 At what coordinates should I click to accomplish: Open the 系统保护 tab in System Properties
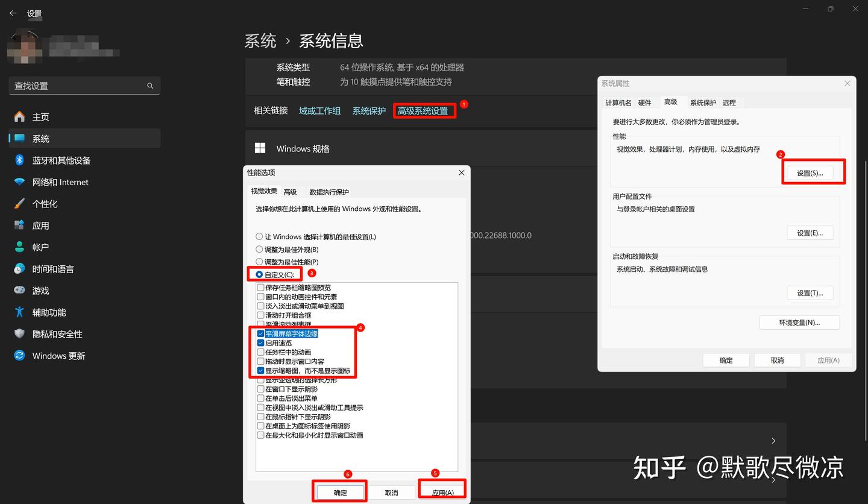[703, 102]
